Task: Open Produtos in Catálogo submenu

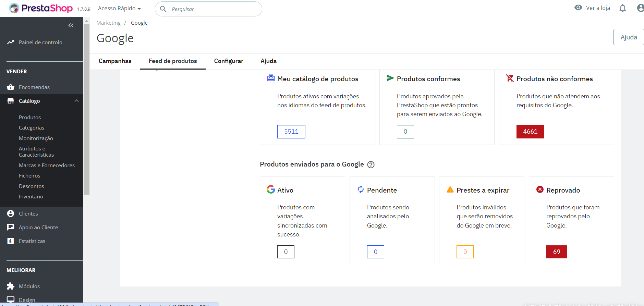Action: [x=30, y=117]
